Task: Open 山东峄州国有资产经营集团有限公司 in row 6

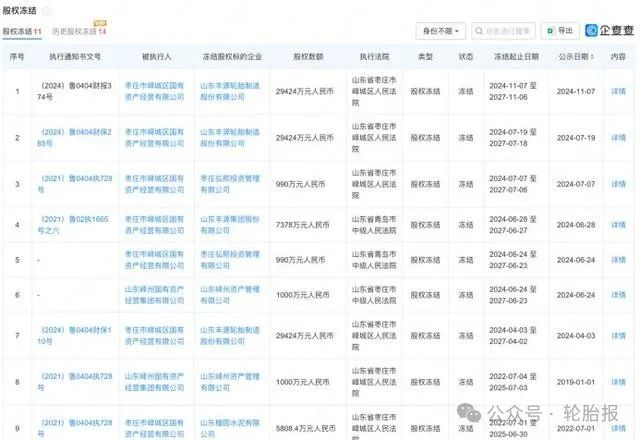Action: point(154,295)
